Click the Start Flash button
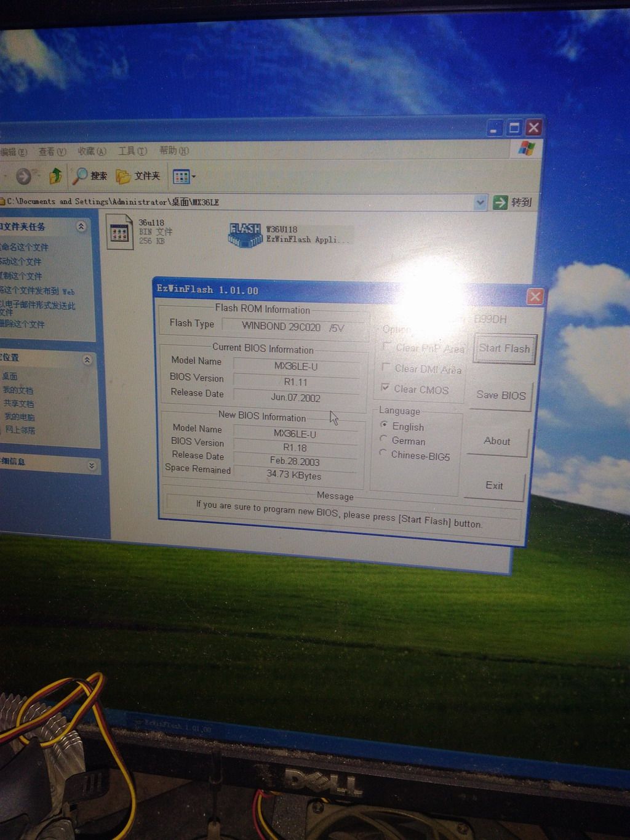The width and height of the screenshot is (630, 840). click(x=504, y=348)
